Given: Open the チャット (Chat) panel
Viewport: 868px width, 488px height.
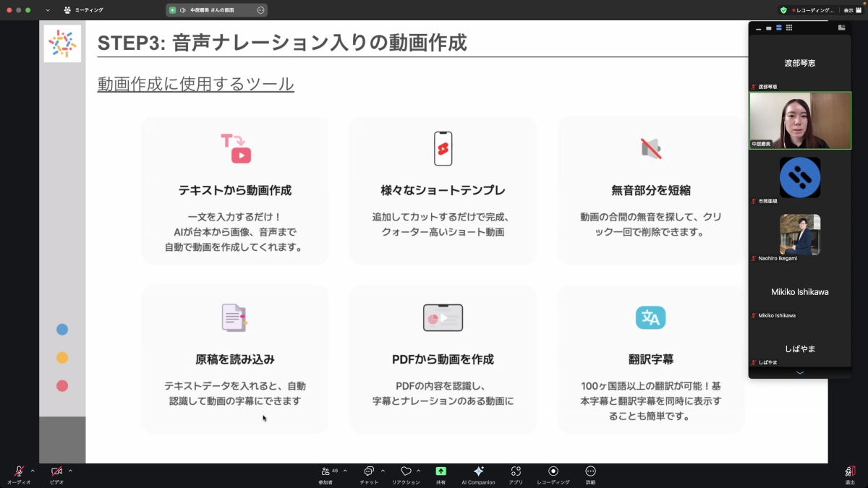Looking at the screenshot, I should [x=369, y=471].
